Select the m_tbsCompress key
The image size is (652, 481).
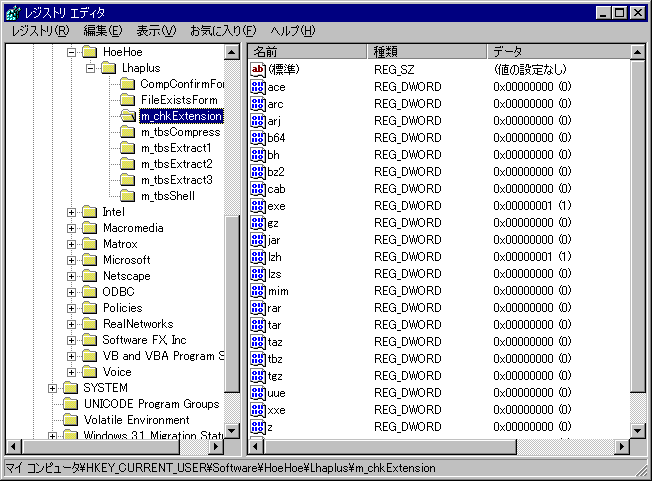pyautogui.click(x=180, y=132)
